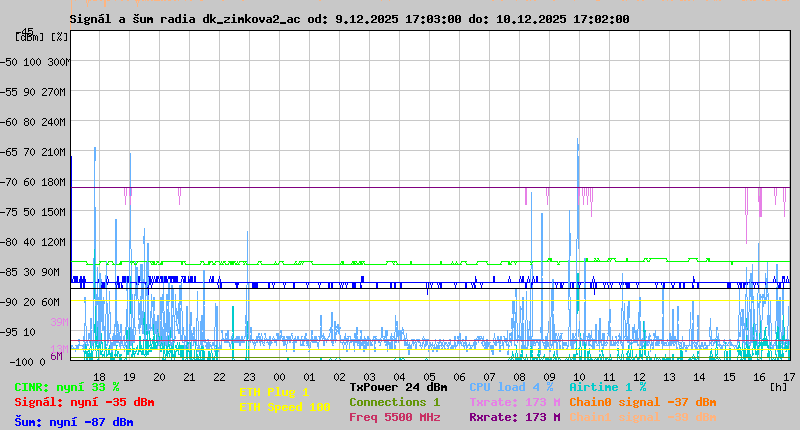This screenshot has width=800, height=430.
Task: Click the '120M' y-axis label
Action: tap(54, 242)
